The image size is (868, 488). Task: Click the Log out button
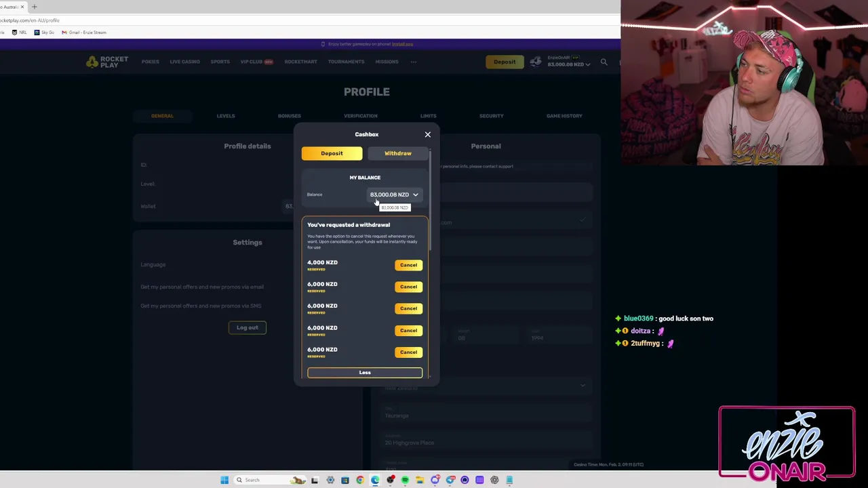click(248, 327)
